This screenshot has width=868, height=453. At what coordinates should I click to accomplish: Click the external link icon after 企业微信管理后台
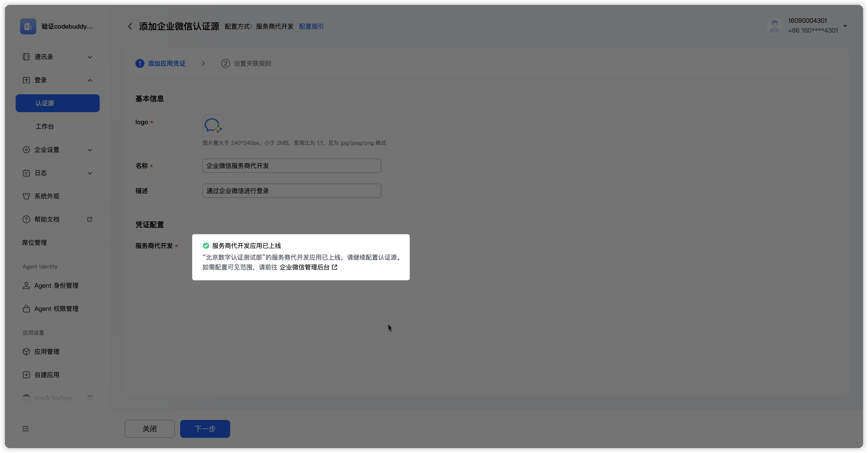(x=335, y=267)
